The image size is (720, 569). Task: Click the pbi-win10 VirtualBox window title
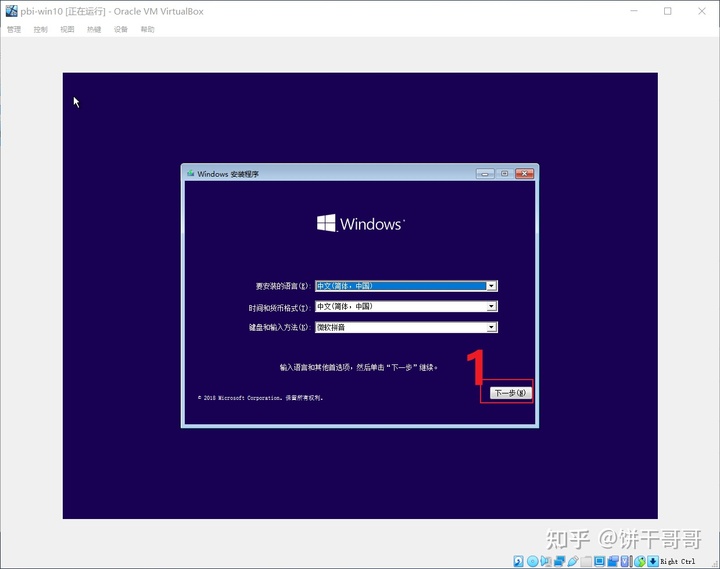pyautogui.click(x=112, y=11)
